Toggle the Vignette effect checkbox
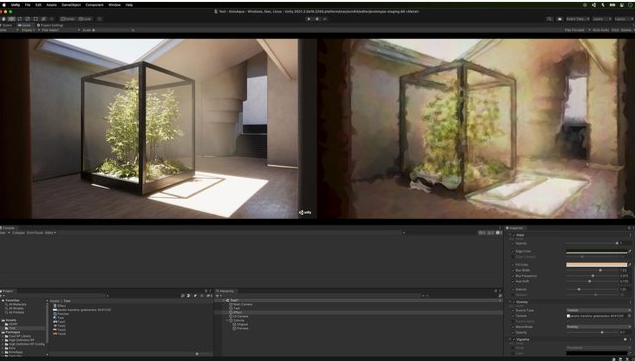Screen dimensions: 635x361 click(x=514, y=339)
